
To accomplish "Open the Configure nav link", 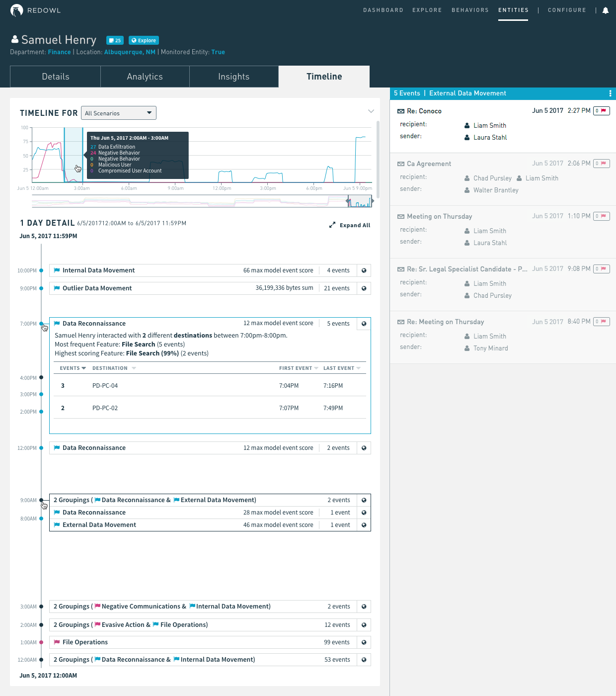I will pyautogui.click(x=567, y=10).
